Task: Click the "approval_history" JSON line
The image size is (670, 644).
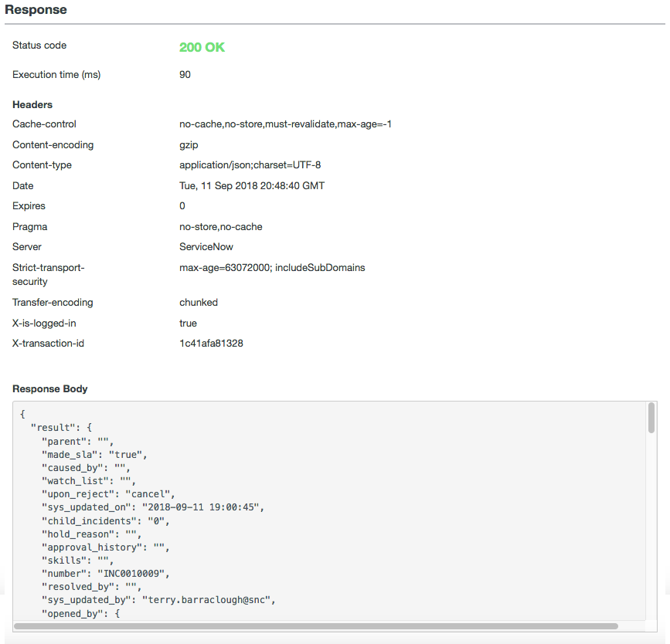Action: click(x=105, y=547)
